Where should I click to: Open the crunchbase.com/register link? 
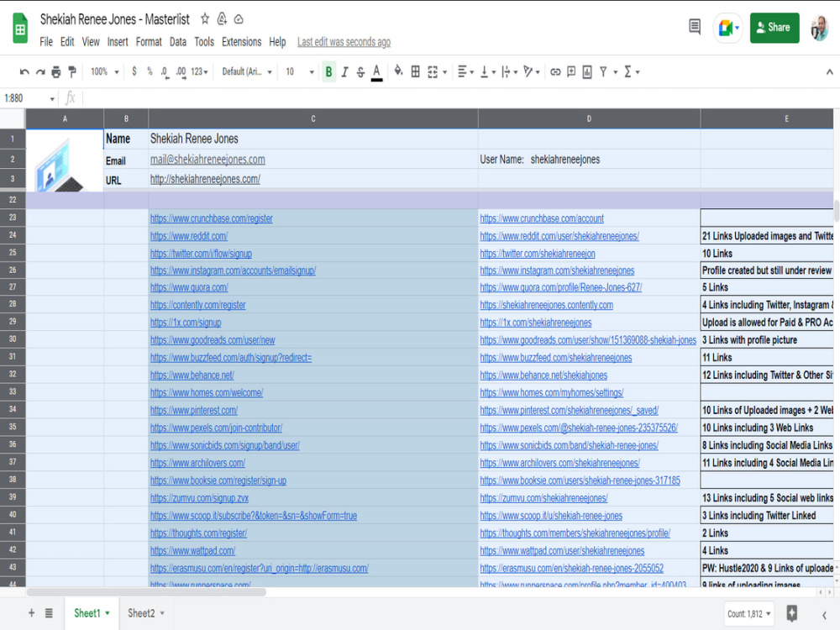[211, 218]
